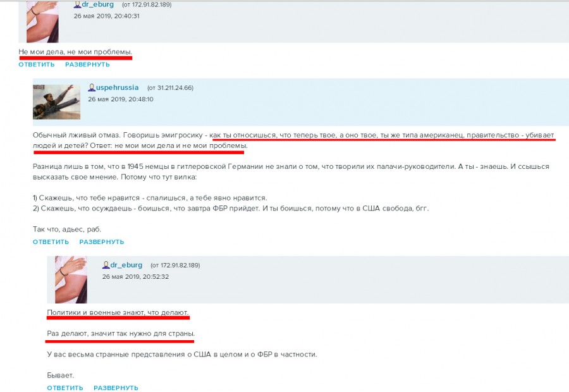Click ОТВЕТИТЬ under 'Бывает.' comment

[x=65, y=388]
